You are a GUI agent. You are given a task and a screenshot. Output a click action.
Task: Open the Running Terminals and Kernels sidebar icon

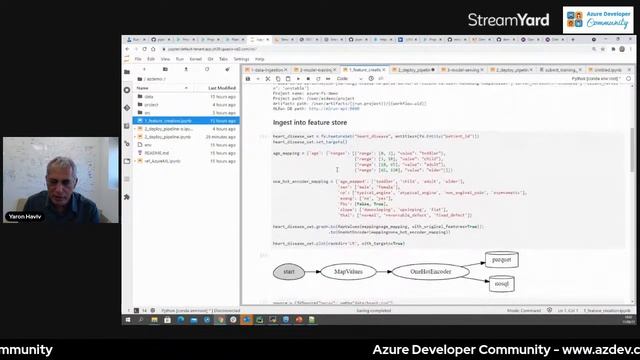click(127, 90)
